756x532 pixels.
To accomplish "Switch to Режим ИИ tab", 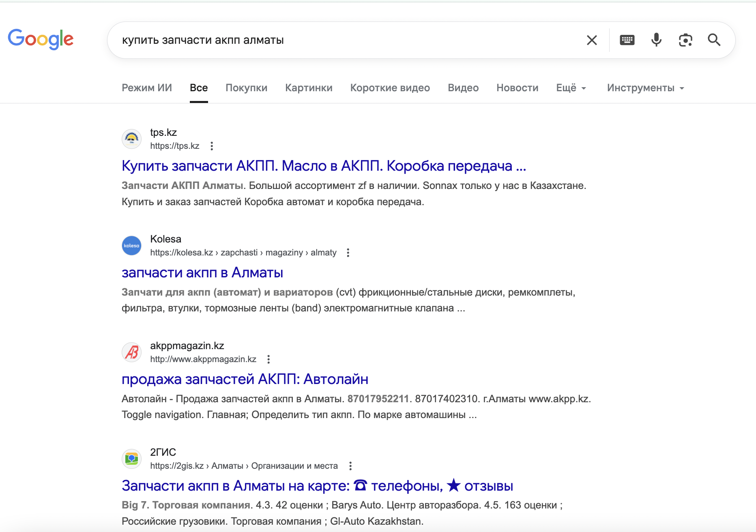I will [x=147, y=88].
